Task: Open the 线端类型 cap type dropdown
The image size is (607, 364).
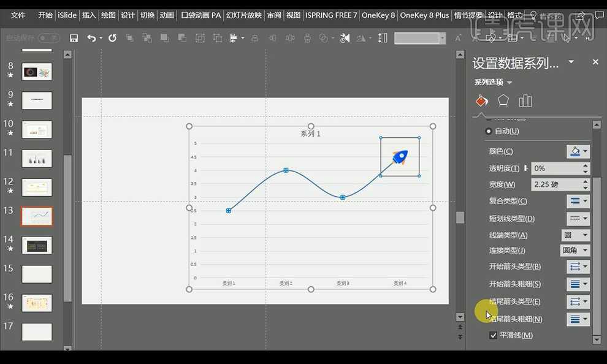Action: point(576,235)
